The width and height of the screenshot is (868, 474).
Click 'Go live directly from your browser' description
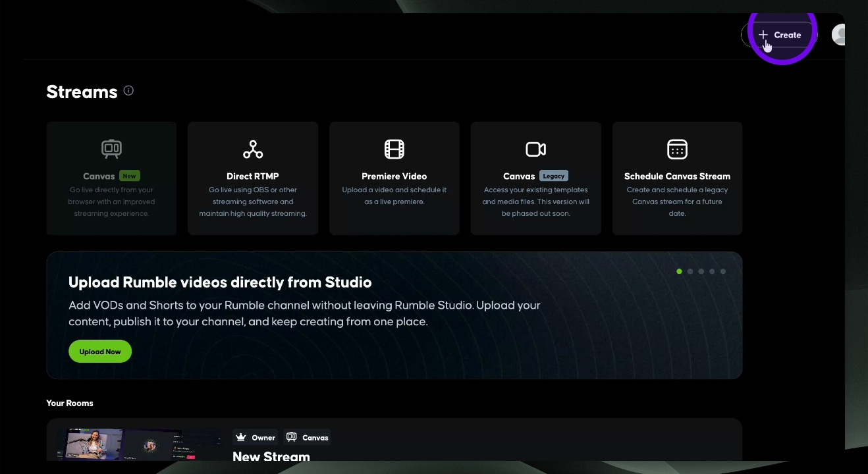111,201
